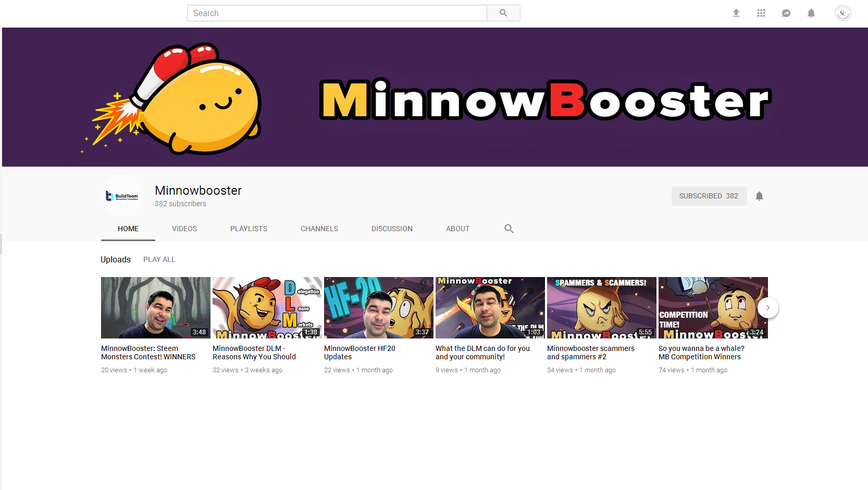Click the Uploads section heading

coord(116,259)
